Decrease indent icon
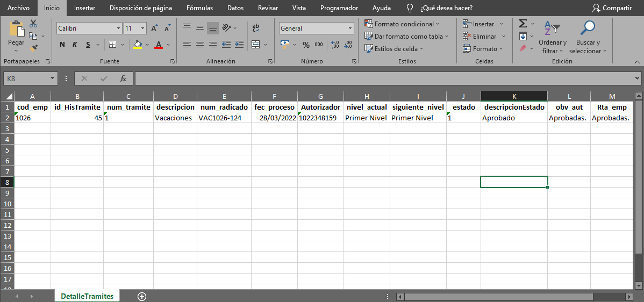The image size is (644, 302). pos(226,44)
